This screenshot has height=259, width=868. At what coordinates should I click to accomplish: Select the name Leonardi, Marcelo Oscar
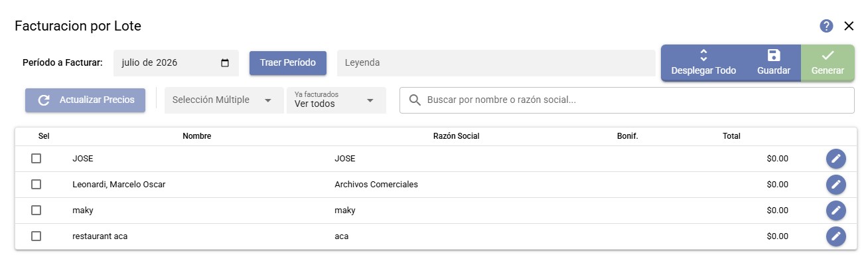click(x=119, y=185)
